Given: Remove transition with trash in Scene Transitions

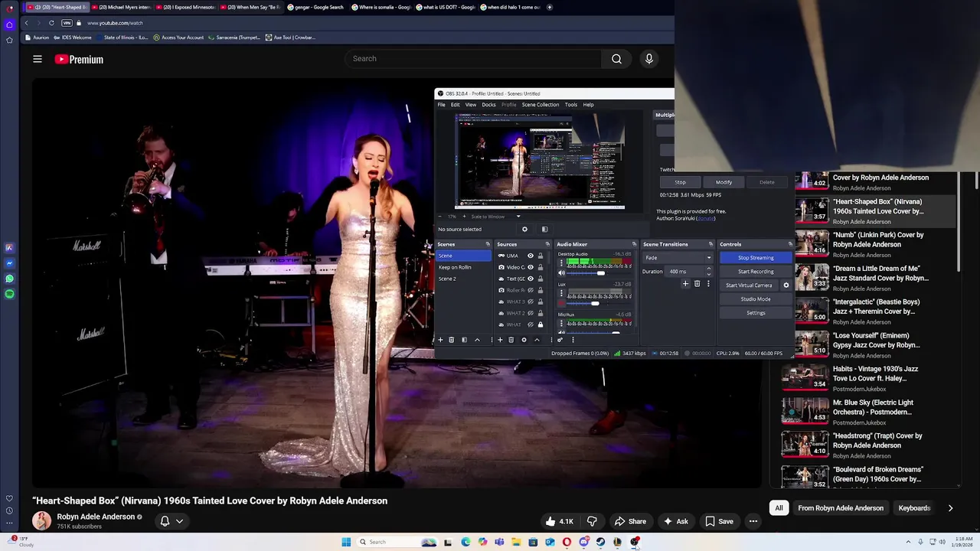Looking at the screenshot, I should [x=697, y=284].
